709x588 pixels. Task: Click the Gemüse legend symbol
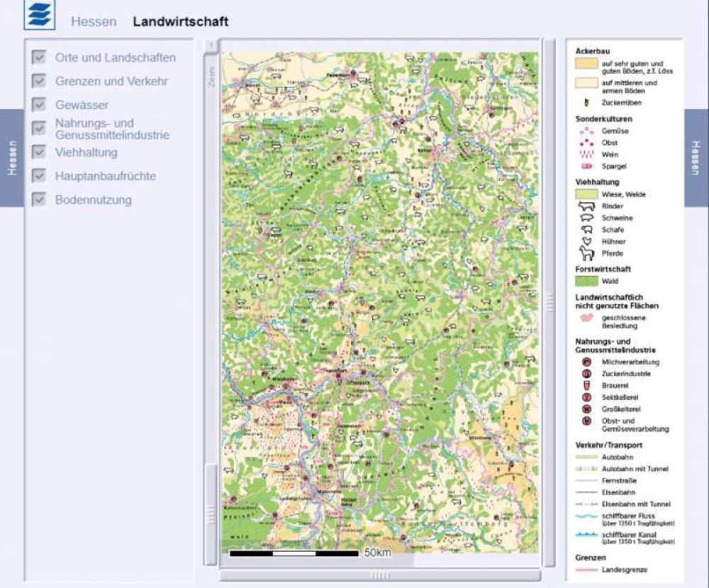coord(586,131)
